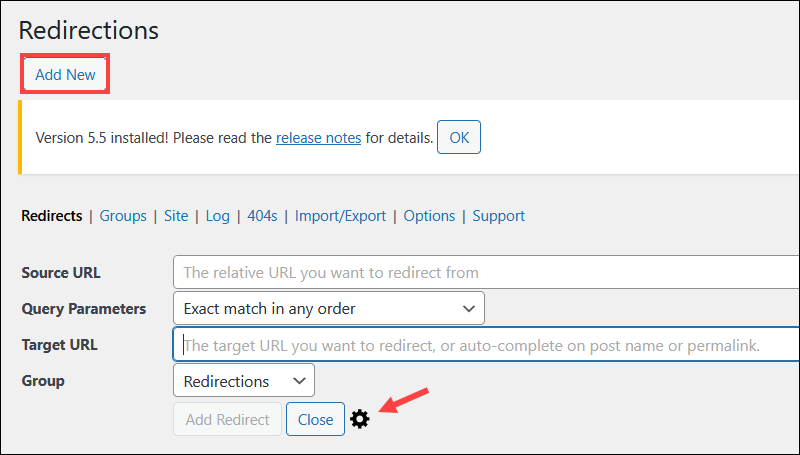Click the Close button beside Add Redirect
800x455 pixels.
(x=315, y=420)
